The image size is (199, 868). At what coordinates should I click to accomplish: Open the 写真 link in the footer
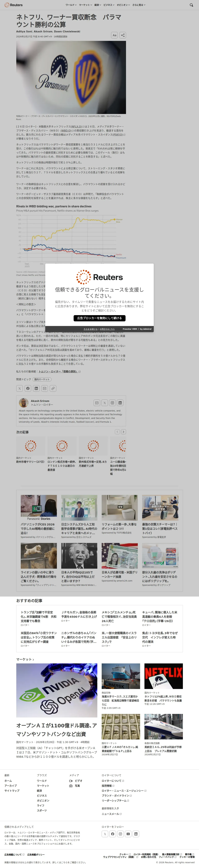(75, 785)
